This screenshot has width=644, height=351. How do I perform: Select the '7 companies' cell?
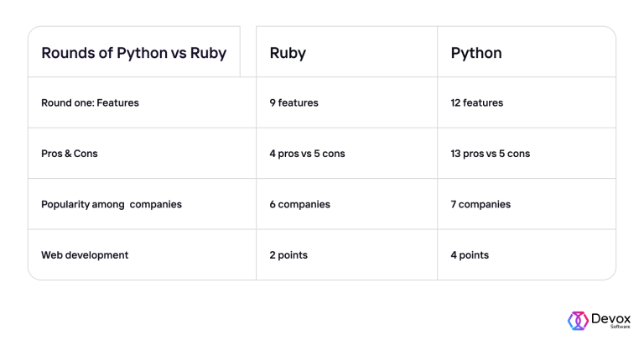(x=480, y=204)
